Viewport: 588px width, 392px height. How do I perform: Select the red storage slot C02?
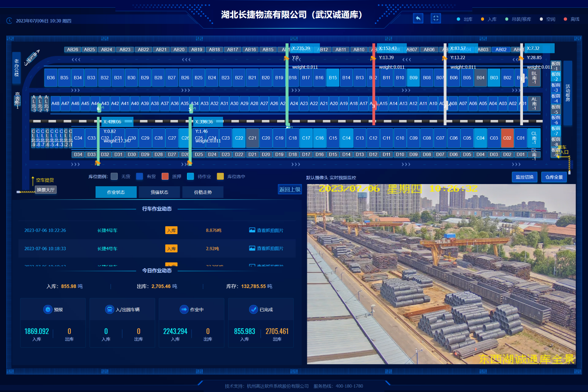point(507,138)
